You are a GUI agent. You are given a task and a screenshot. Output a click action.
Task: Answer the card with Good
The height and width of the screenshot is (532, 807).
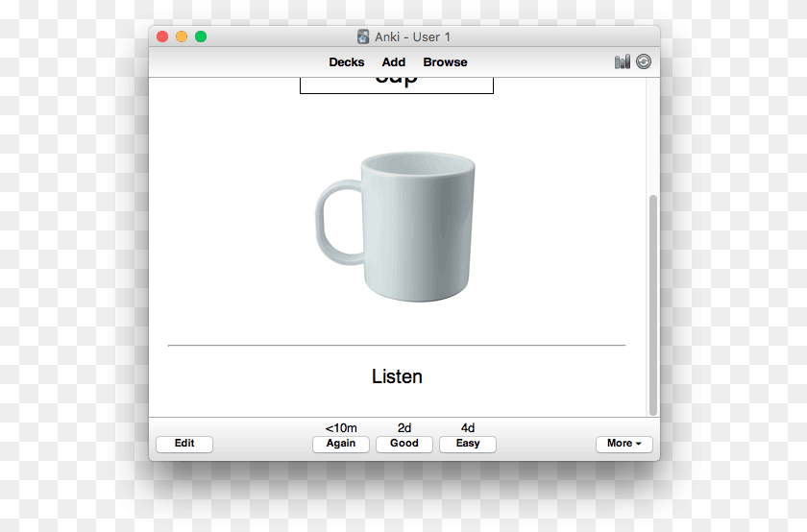[404, 444]
